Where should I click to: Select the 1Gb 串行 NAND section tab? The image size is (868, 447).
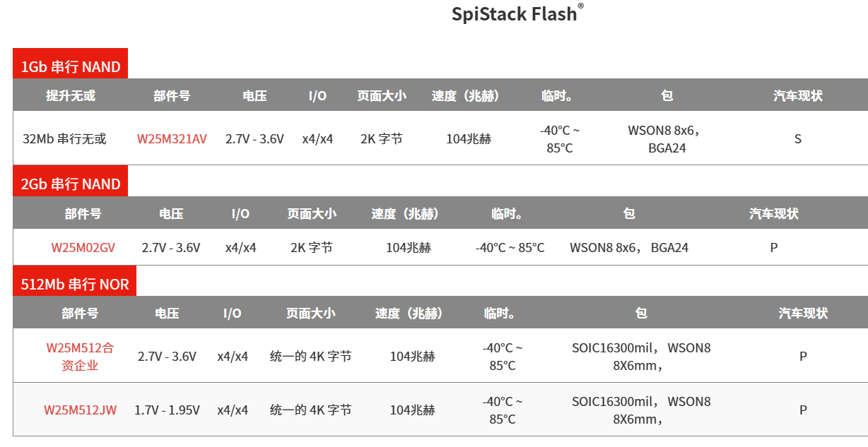[x=71, y=68]
